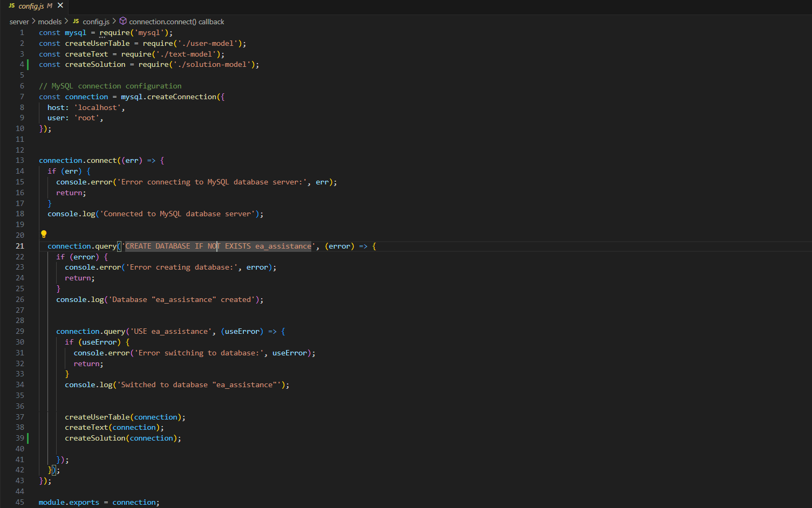Open the models breadcrumb segment
The height and width of the screenshot is (508, 812).
(50, 22)
